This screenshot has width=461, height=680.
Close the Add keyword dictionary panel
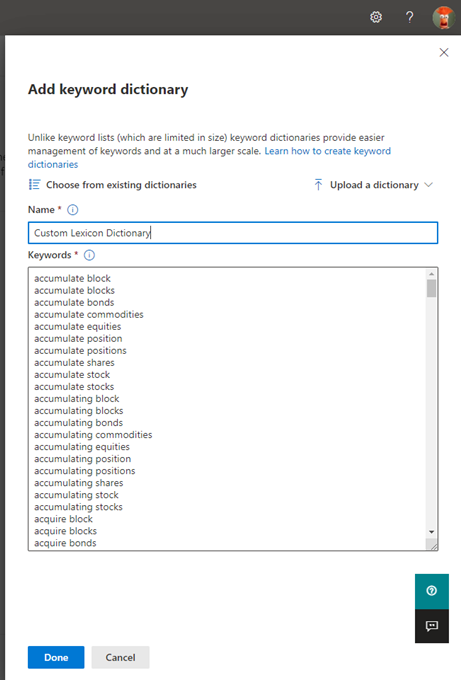coord(444,52)
